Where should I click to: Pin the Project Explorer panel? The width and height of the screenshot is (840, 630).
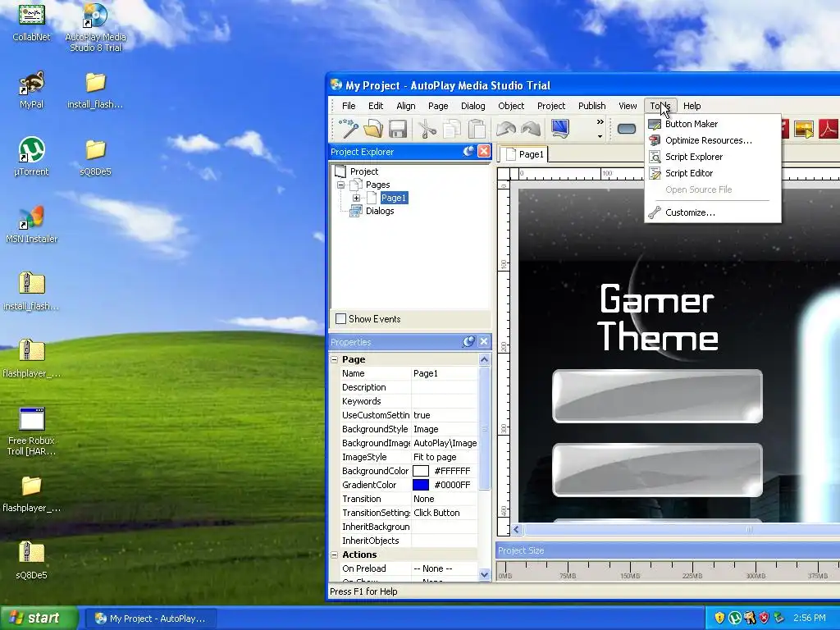pos(468,152)
